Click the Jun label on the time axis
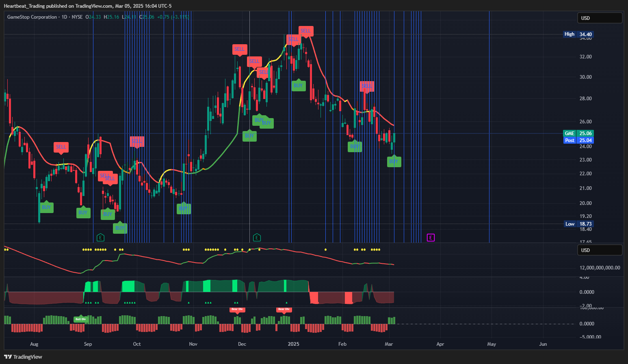Image resolution: width=628 pixels, height=364 pixels. coord(543,344)
